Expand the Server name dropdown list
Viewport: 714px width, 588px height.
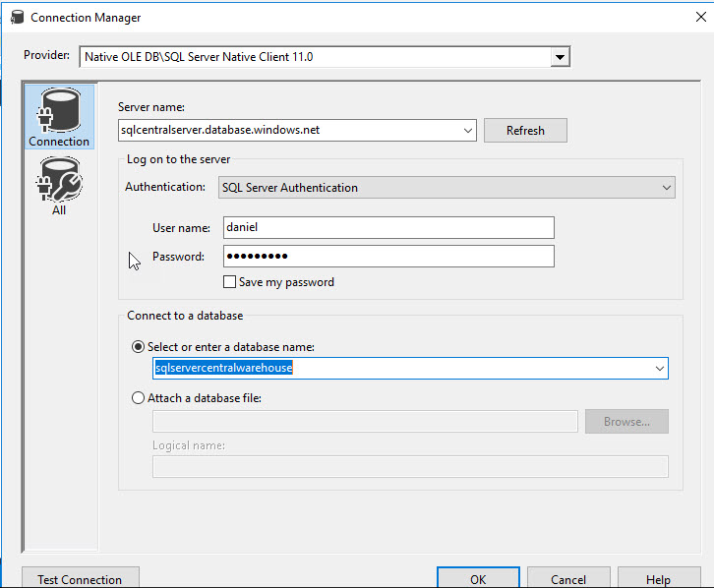pos(468,131)
